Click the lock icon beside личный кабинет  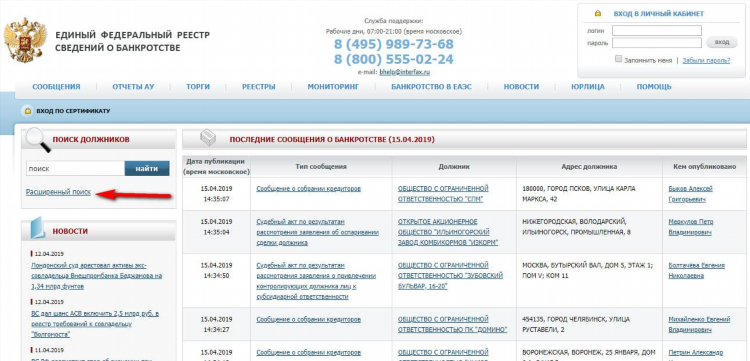(x=598, y=13)
